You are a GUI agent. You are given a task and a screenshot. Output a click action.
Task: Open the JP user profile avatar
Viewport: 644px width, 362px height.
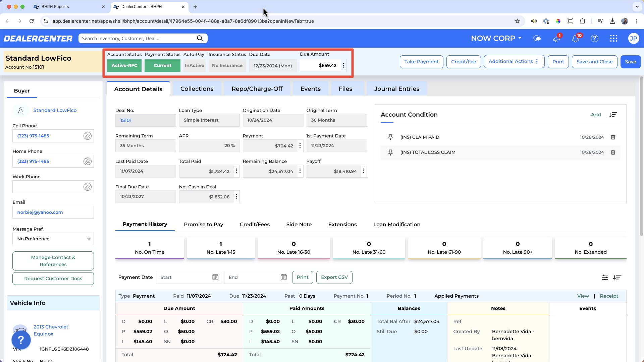[x=633, y=39]
